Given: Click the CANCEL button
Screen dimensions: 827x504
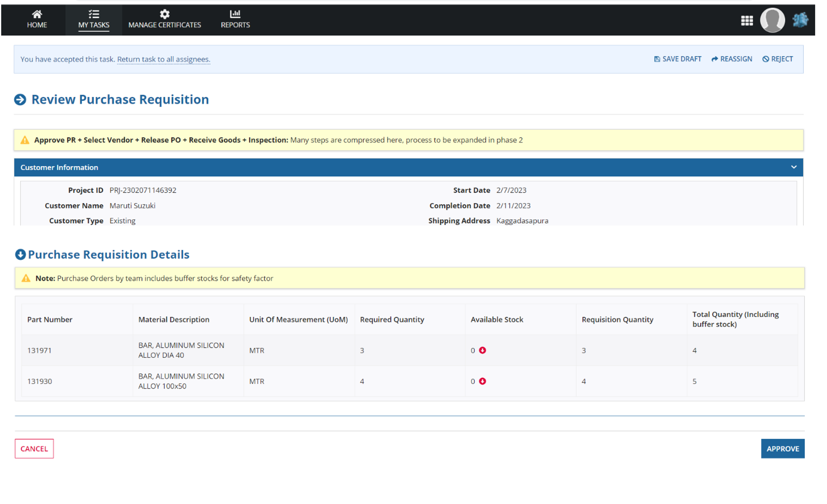Looking at the screenshot, I should click(x=34, y=449).
